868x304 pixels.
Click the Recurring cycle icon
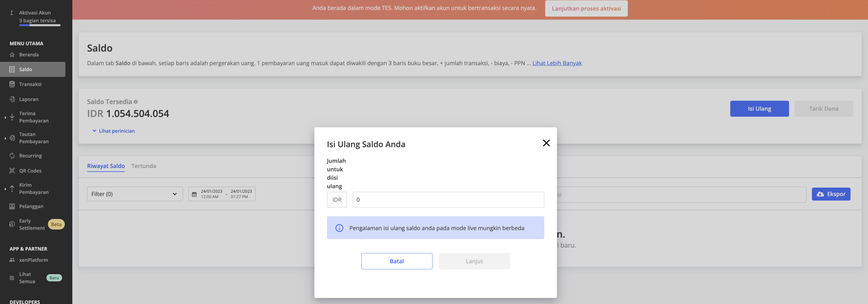tap(12, 156)
